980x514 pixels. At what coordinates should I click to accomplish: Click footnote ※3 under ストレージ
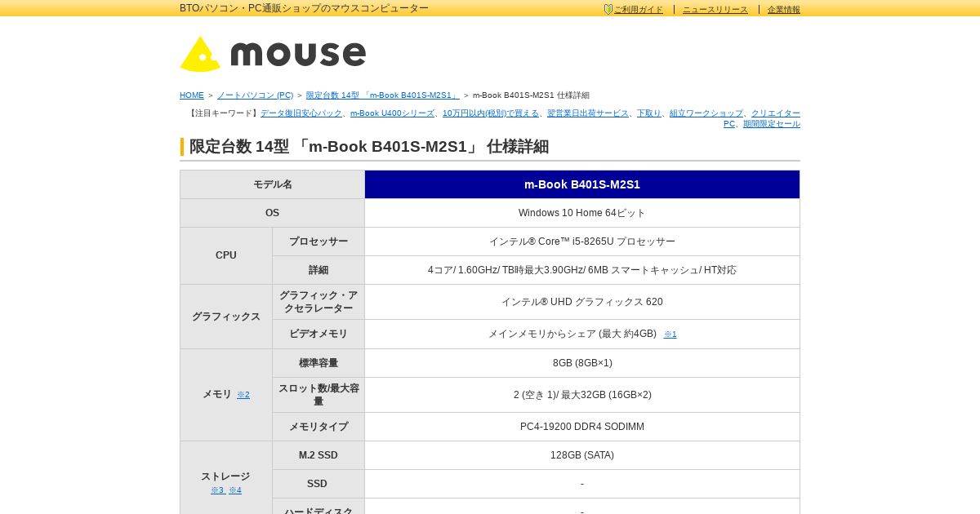click(217, 490)
